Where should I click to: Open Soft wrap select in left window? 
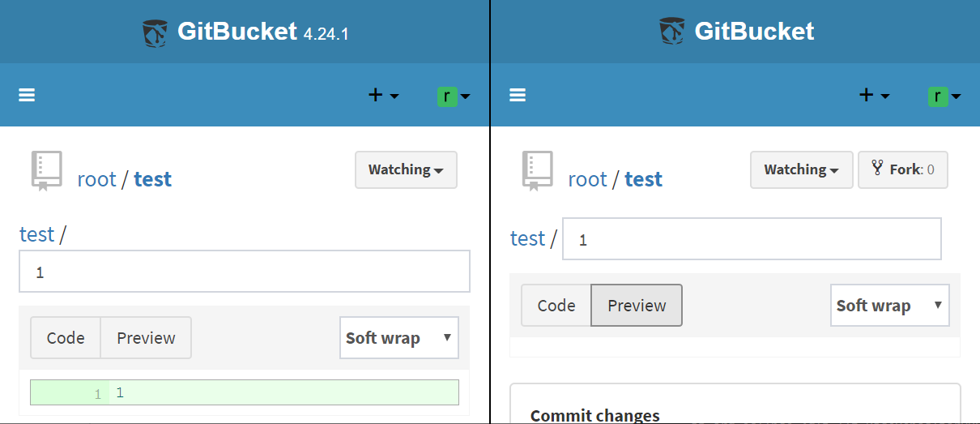(399, 337)
